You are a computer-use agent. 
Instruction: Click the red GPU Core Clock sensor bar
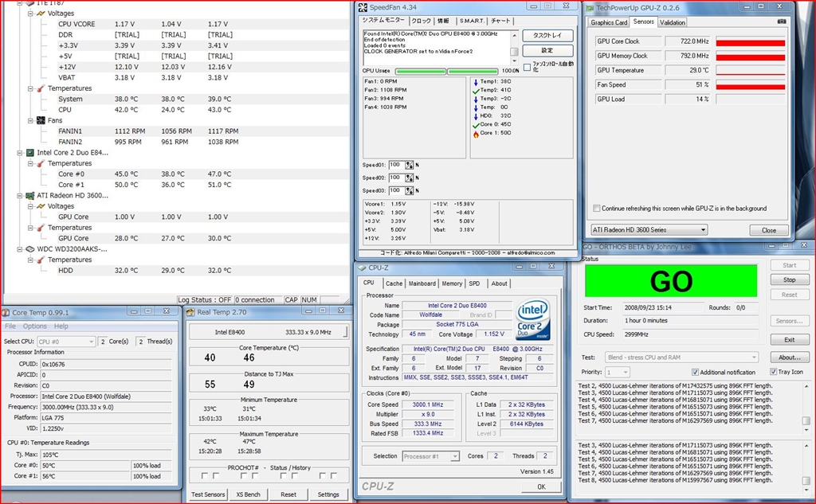coord(750,41)
